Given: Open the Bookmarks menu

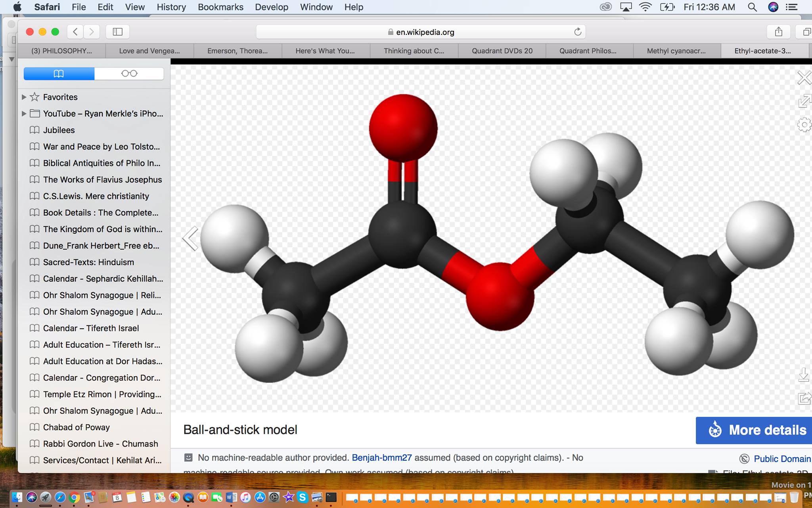Looking at the screenshot, I should coord(220,7).
